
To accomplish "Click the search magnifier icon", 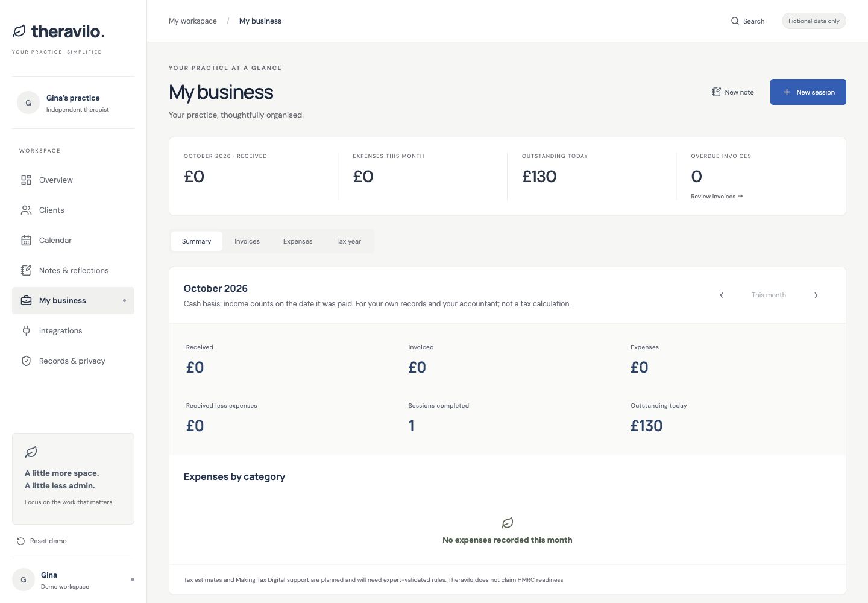I will pos(735,21).
